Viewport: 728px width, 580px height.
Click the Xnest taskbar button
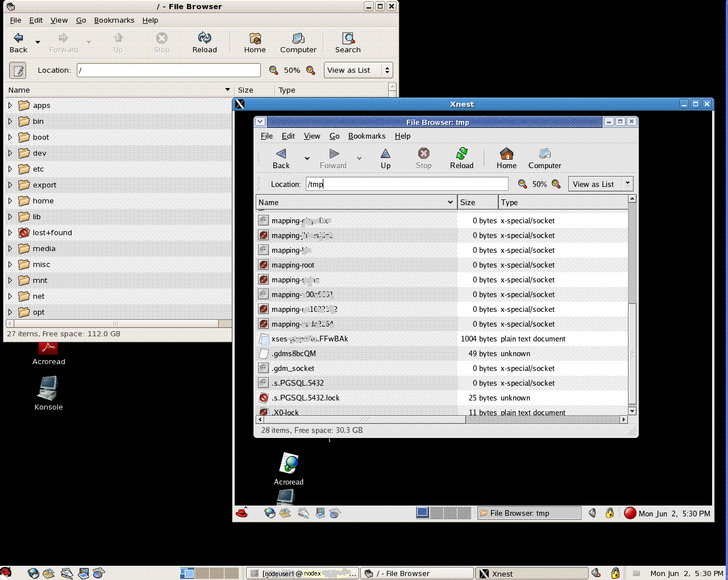click(x=531, y=573)
